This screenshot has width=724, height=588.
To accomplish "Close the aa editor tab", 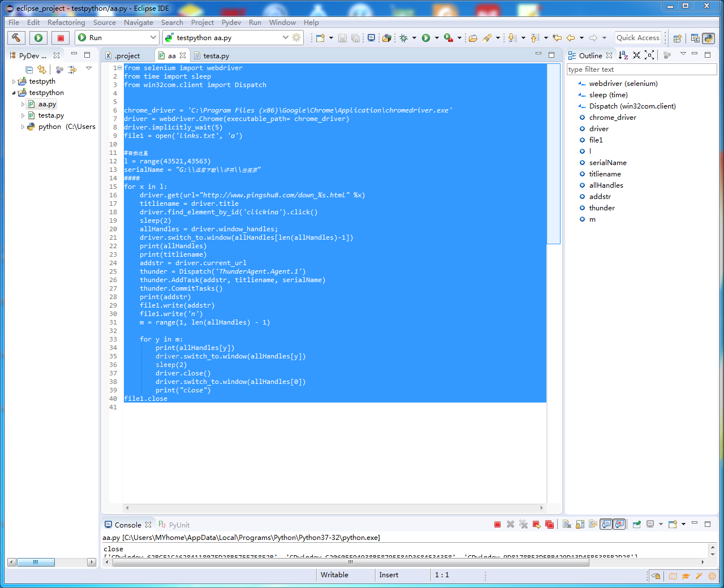I will tap(183, 55).
